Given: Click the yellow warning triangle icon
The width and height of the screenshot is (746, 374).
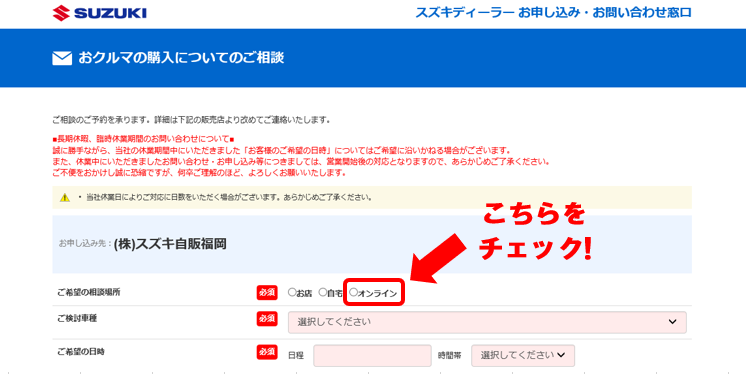Looking at the screenshot, I should (65, 197).
